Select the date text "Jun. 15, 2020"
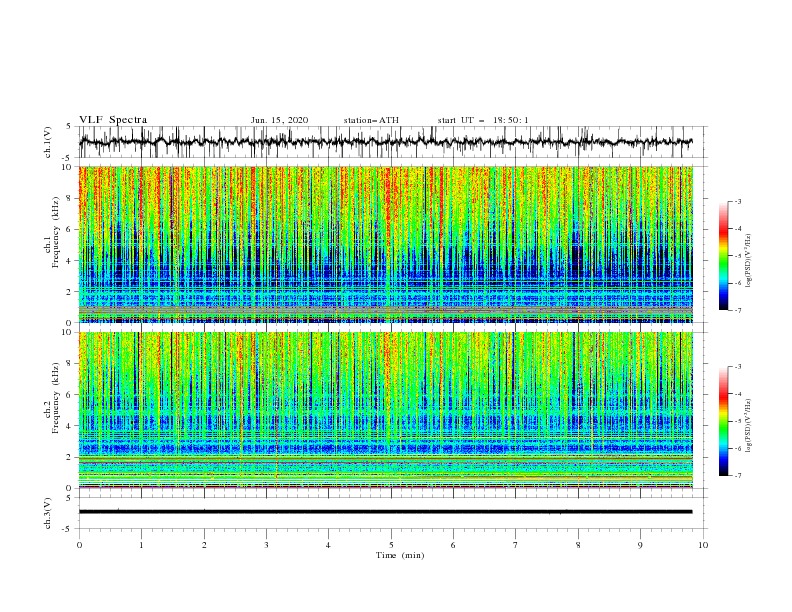The width and height of the screenshot is (792, 612). point(279,120)
